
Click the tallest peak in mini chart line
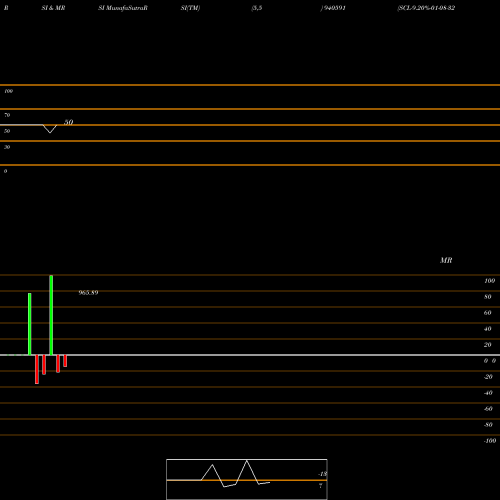247,461
